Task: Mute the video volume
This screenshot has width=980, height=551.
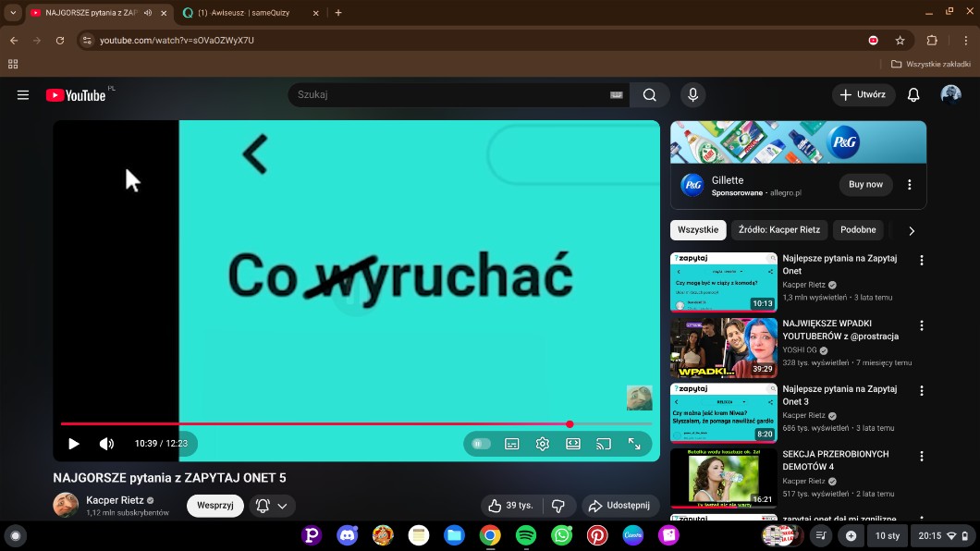Action: pyautogui.click(x=106, y=444)
